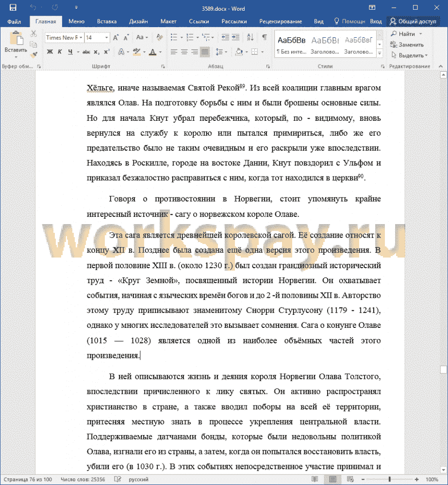448x485 pixels.
Task: Apply the yellow text highlight color
Action: [136, 52]
